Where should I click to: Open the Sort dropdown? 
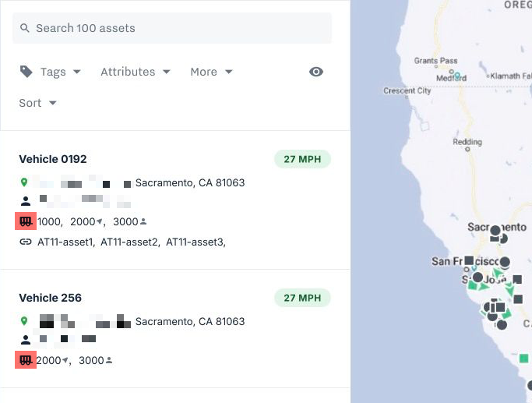(37, 103)
